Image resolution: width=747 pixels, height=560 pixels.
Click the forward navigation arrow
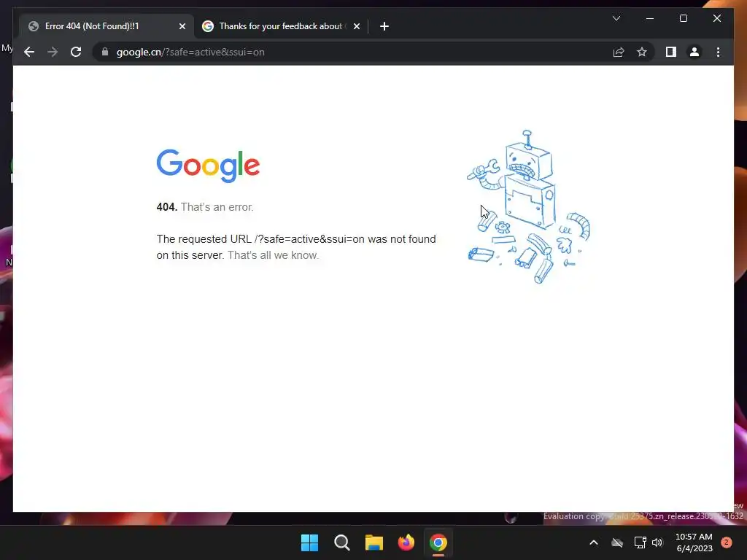[53, 52]
